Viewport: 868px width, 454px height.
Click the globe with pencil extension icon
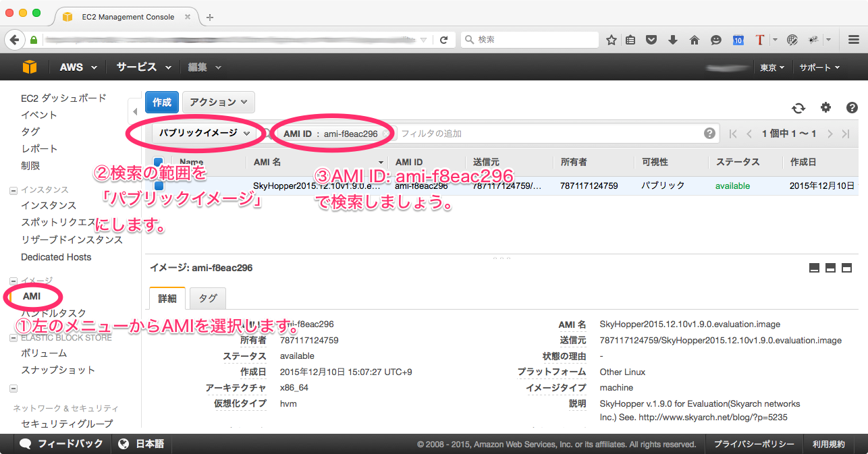point(793,40)
